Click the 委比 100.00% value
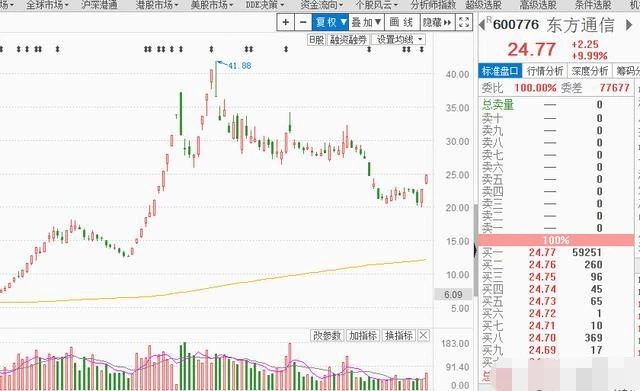 pyautogui.click(x=535, y=88)
